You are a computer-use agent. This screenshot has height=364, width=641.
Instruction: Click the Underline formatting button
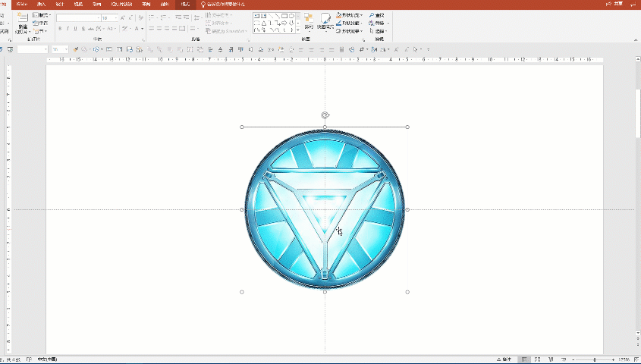75,29
